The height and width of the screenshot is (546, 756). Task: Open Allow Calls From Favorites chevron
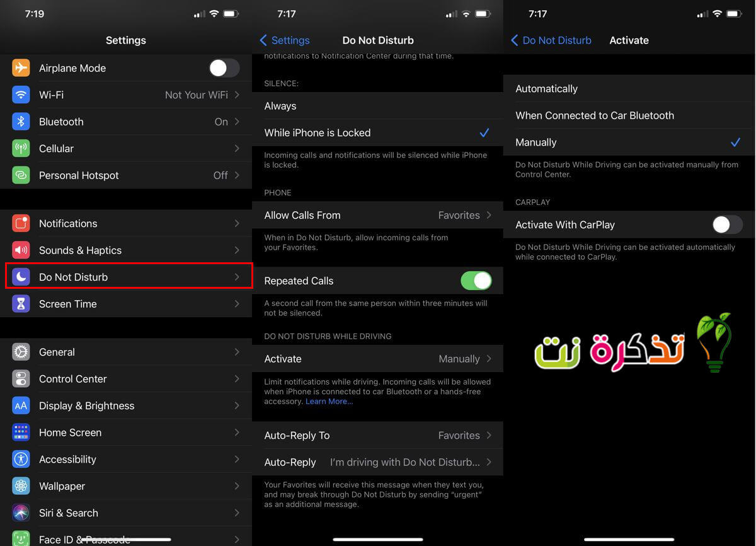[489, 215]
